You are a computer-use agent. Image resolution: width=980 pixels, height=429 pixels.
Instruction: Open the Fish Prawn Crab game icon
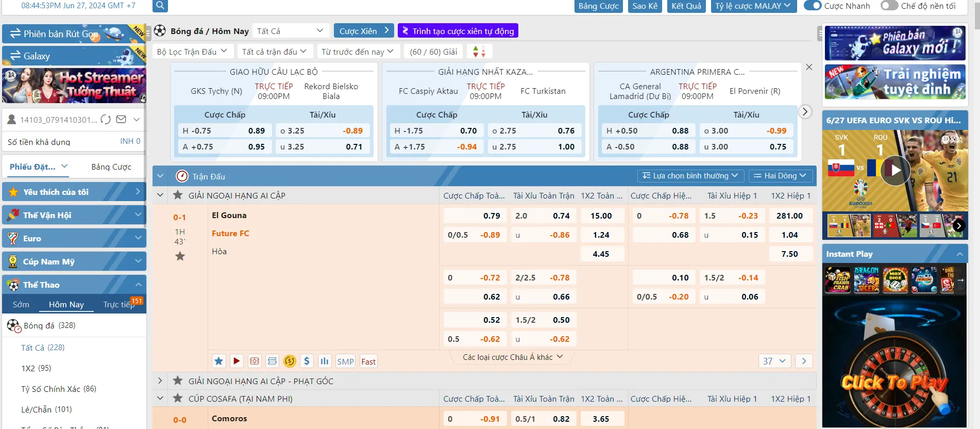[838, 280]
